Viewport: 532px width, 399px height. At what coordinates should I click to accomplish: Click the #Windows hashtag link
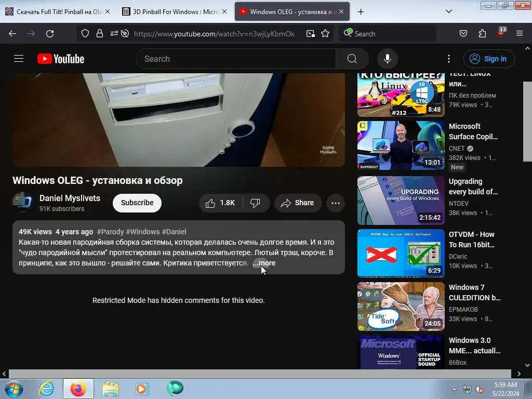tap(142, 232)
